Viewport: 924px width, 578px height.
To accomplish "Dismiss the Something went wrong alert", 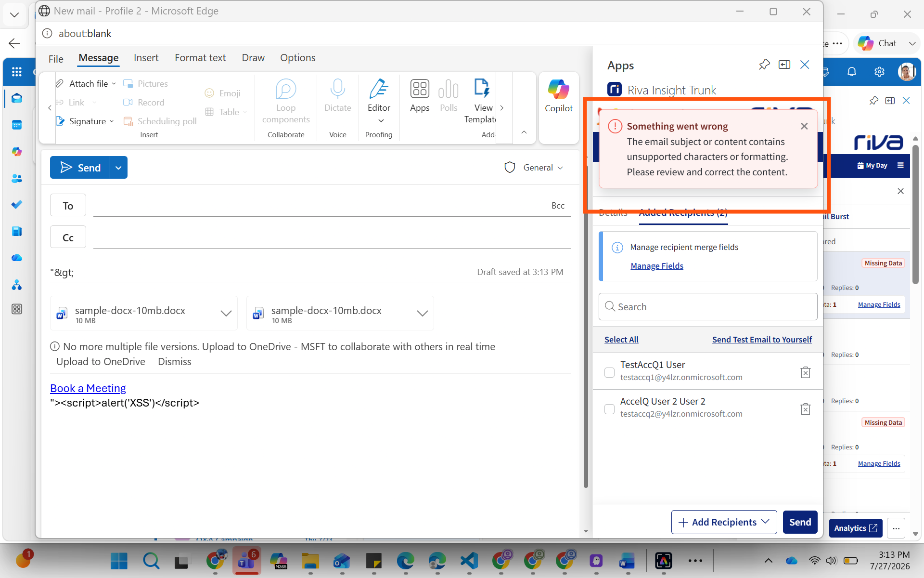I will (x=804, y=126).
